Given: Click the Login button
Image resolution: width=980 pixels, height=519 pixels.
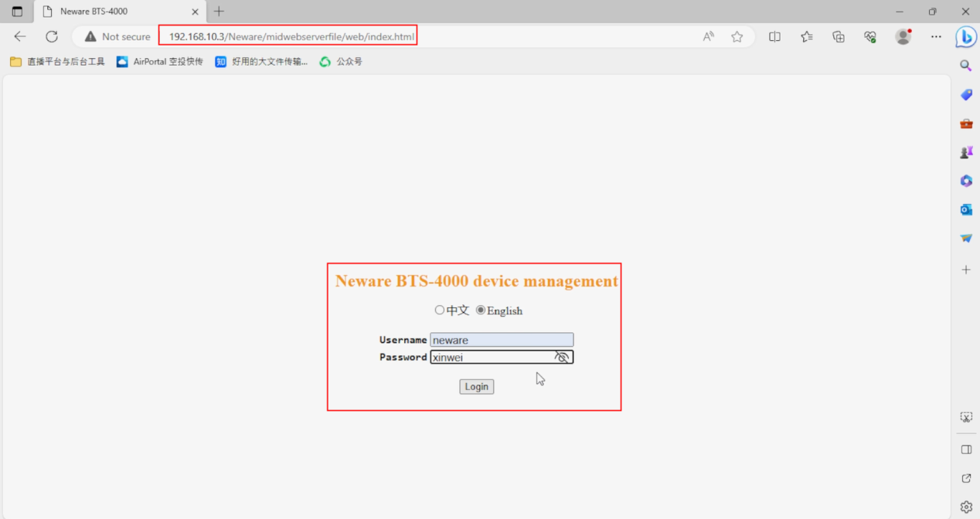Looking at the screenshot, I should click(476, 386).
